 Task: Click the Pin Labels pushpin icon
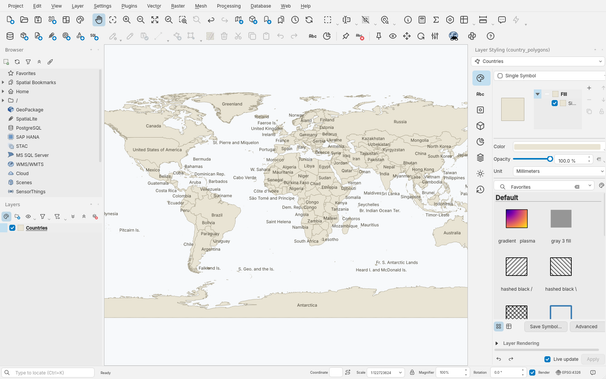346,36
